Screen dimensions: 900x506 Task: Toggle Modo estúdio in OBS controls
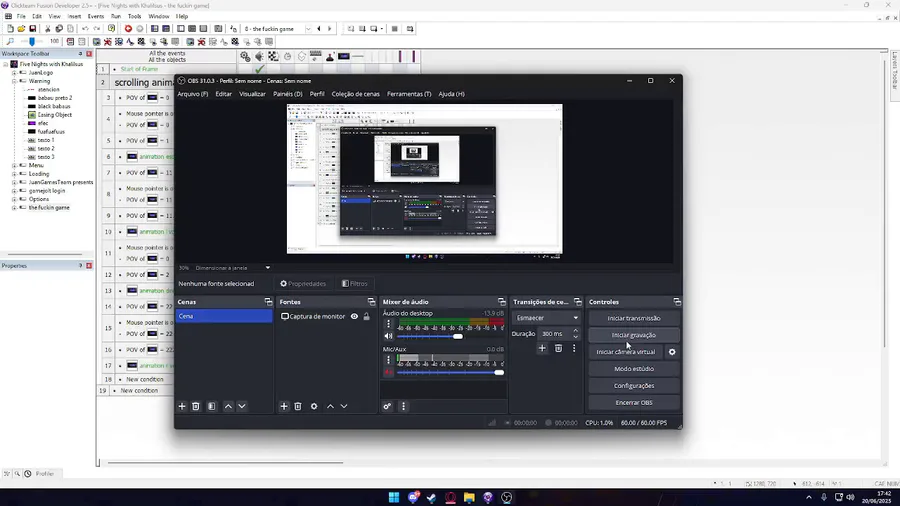pos(634,369)
